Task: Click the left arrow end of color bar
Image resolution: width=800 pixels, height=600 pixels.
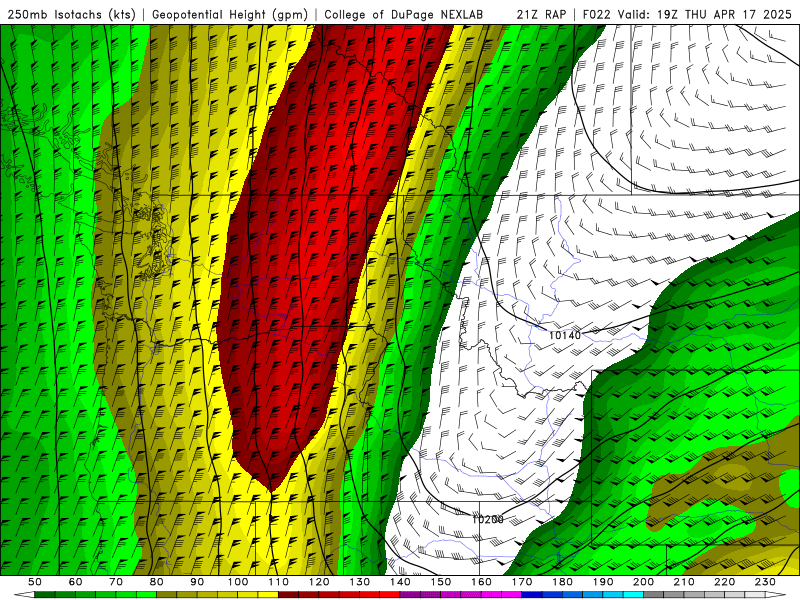Action: [24, 595]
